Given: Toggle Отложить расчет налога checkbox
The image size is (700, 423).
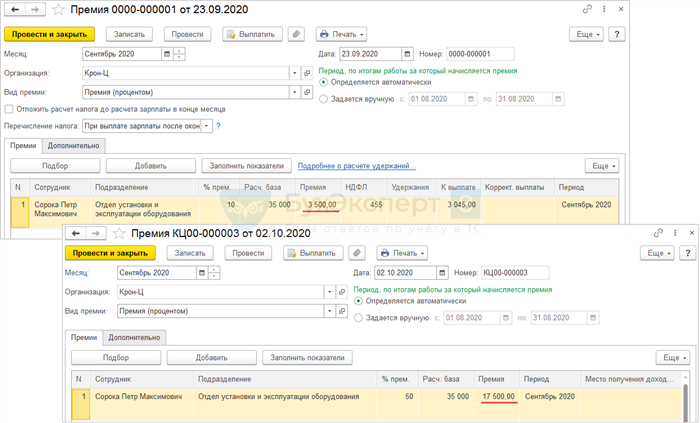Looking at the screenshot, I should click(9, 109).
